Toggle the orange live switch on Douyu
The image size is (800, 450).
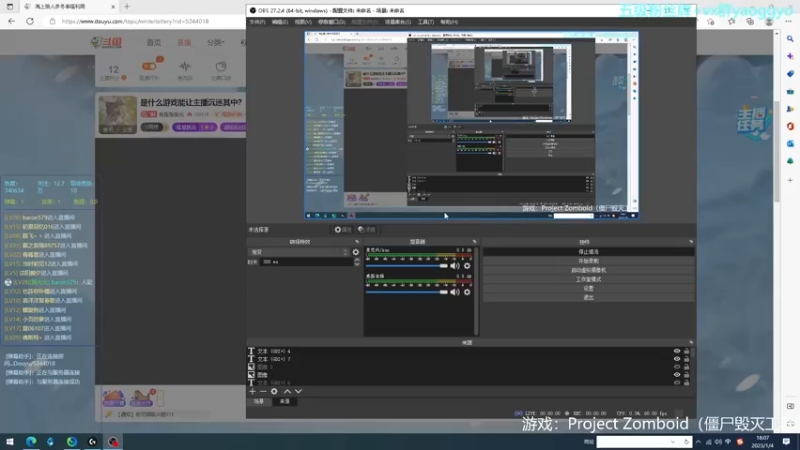[149, 67]
